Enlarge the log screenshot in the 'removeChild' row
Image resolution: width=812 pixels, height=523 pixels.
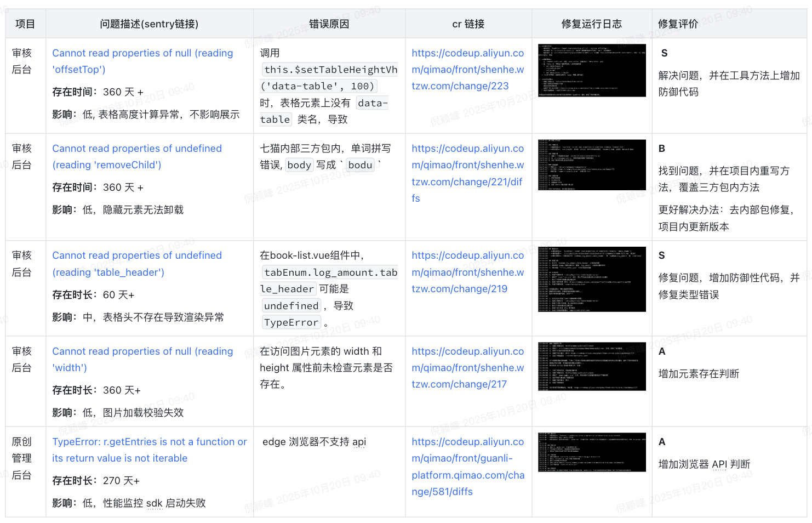point(592,165)
